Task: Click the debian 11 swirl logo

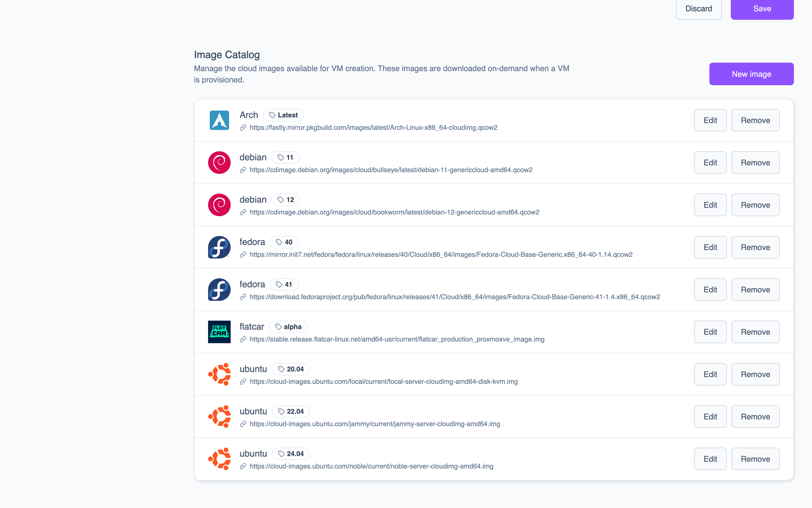Action: click(219, 163)
